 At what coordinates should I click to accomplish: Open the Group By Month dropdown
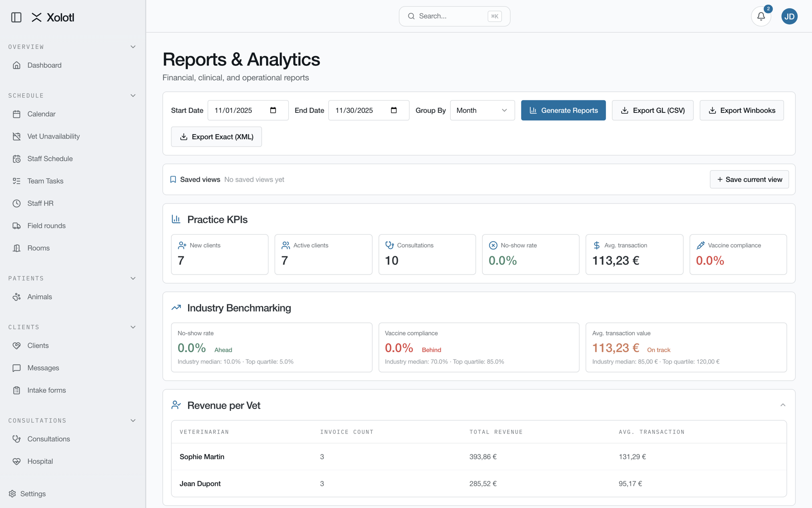click(x=482, y=110)
